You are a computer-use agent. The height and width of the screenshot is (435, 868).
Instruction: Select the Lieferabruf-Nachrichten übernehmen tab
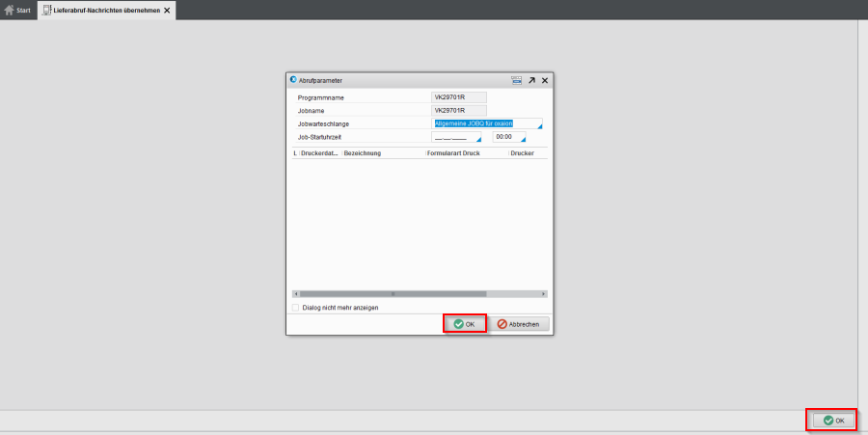pyautogui.click(x=106, y=10)
